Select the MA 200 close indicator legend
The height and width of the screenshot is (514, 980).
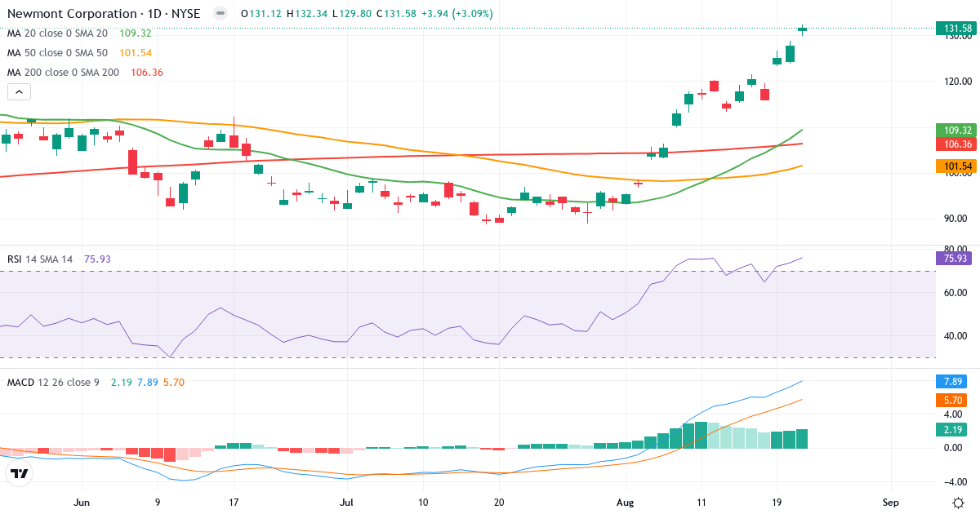63,73
